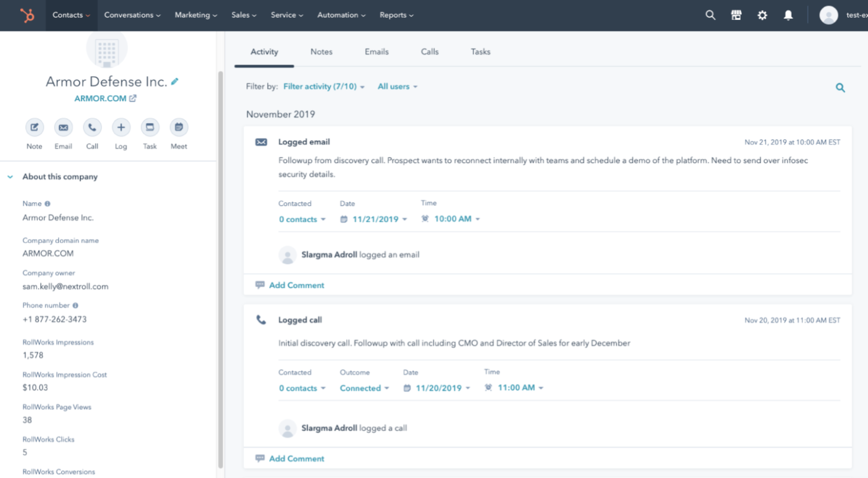Click the RollWorks Clicks value 5
Image resolution: width=868 pixels, height=478 pixels.
25,453
